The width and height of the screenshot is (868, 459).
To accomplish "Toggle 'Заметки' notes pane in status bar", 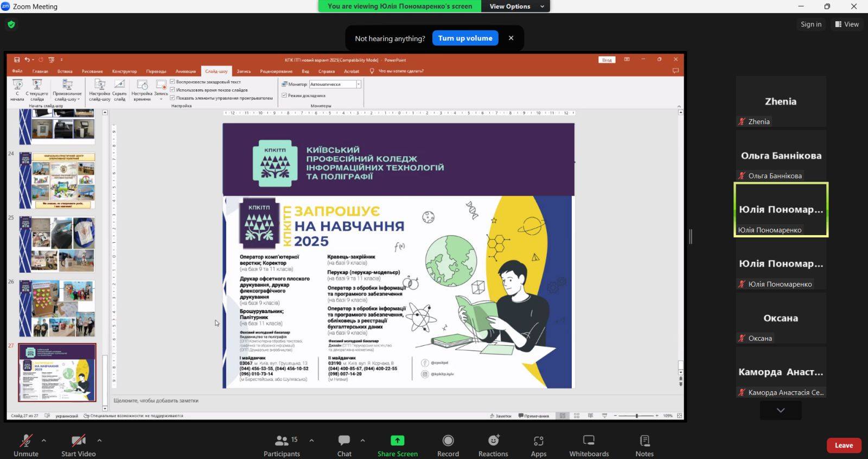I will (500, 416).
